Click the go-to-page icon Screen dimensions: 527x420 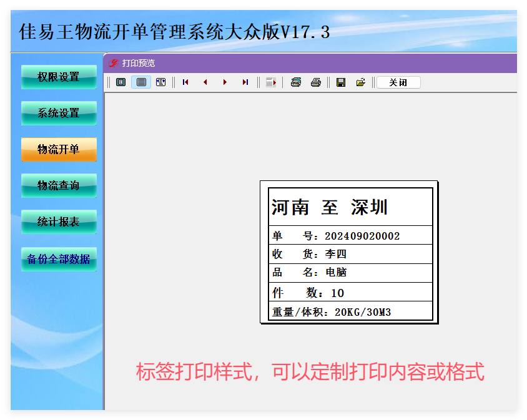click(x=271, y=82)
